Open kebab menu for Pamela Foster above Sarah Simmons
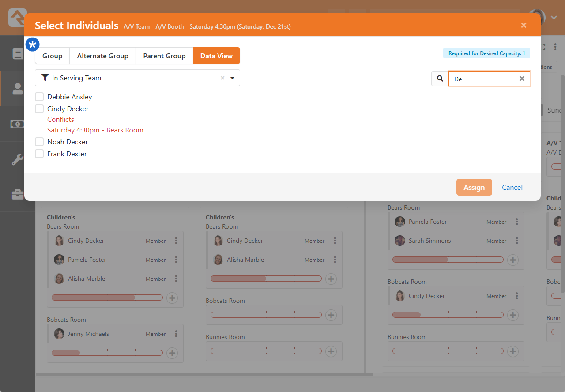 (x=517, y=222)
